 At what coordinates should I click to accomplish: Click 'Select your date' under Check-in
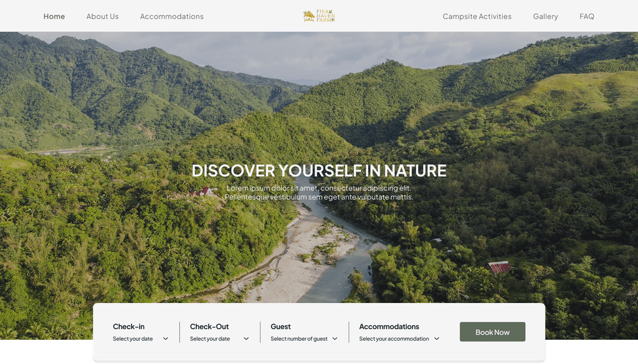(133, 339)
